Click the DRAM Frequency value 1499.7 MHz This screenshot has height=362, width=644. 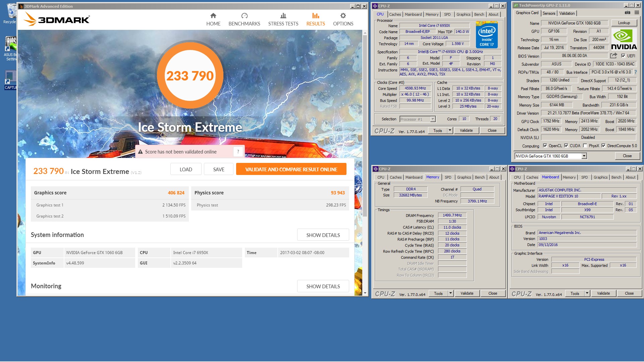[x=452, y=216]
